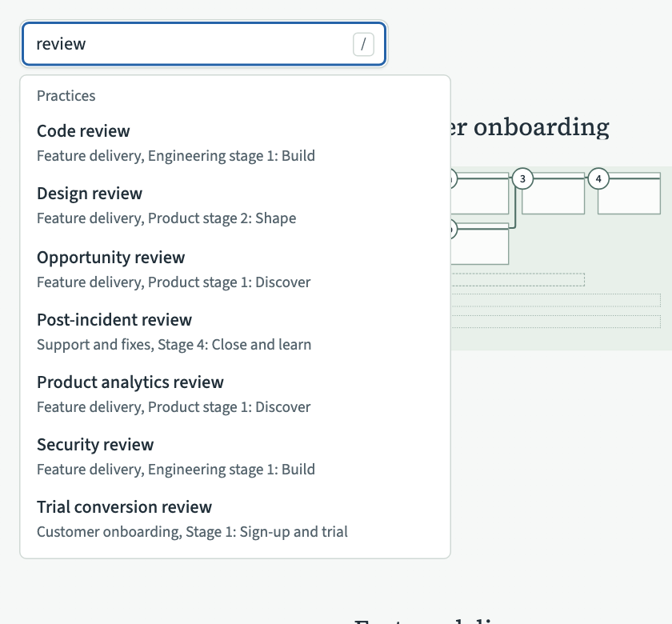Click "Feature delivery, Engineering stage 1: Build" under Security review
Screen dimensions: 672x624
coord(176,470)
